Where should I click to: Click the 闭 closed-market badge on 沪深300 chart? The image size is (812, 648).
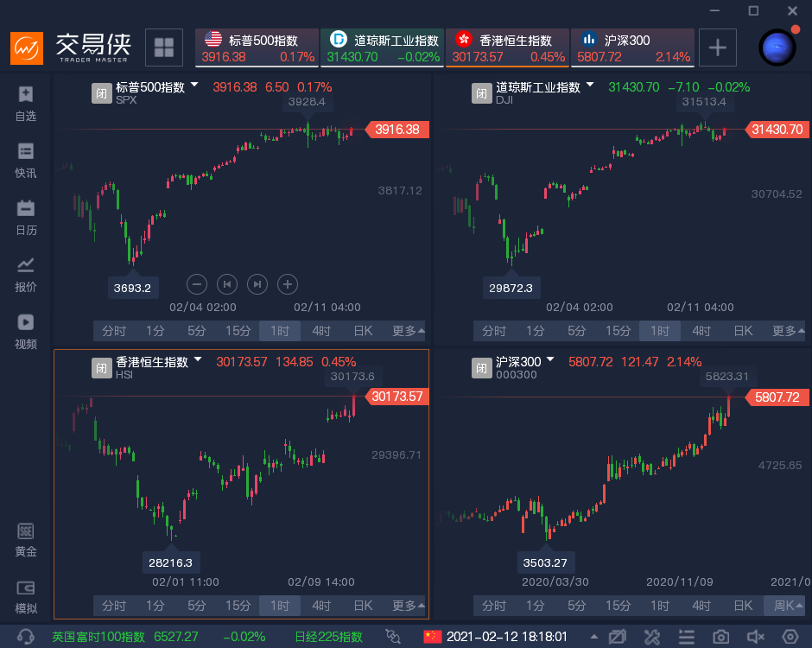pos(482,368)
